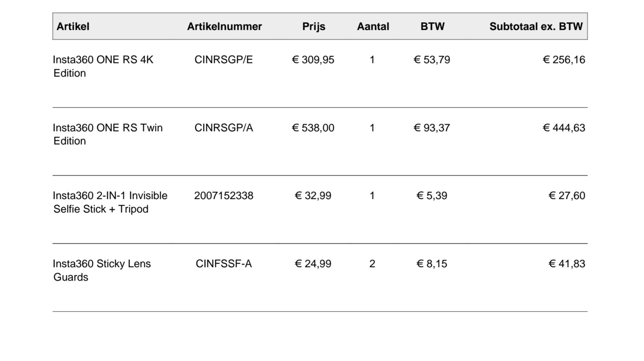Click the Artikel column header
The image size is (644, 361).
73,26
